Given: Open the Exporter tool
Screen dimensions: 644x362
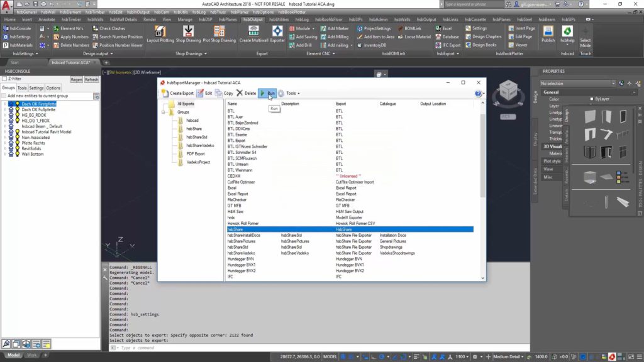Looking at the screenshot, I should [x=277, y=34].
